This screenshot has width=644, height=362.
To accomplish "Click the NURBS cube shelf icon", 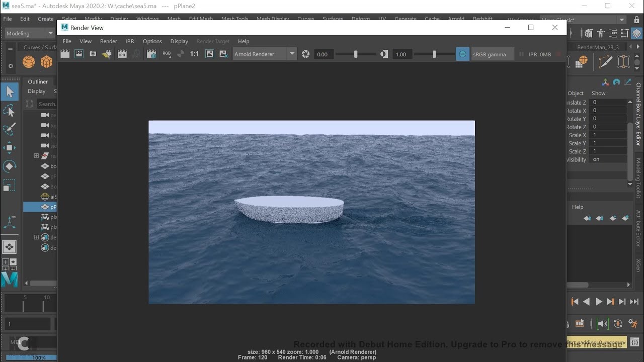I will click(x=47, y=62).
